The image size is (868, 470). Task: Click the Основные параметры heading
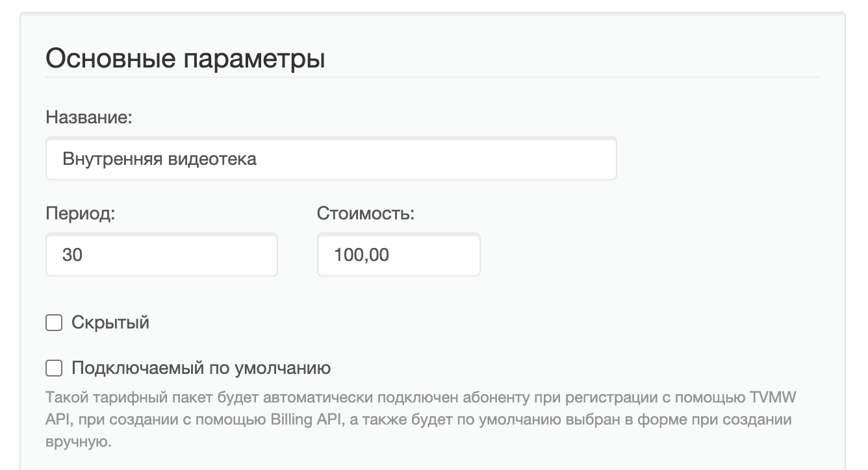point(186,59)
